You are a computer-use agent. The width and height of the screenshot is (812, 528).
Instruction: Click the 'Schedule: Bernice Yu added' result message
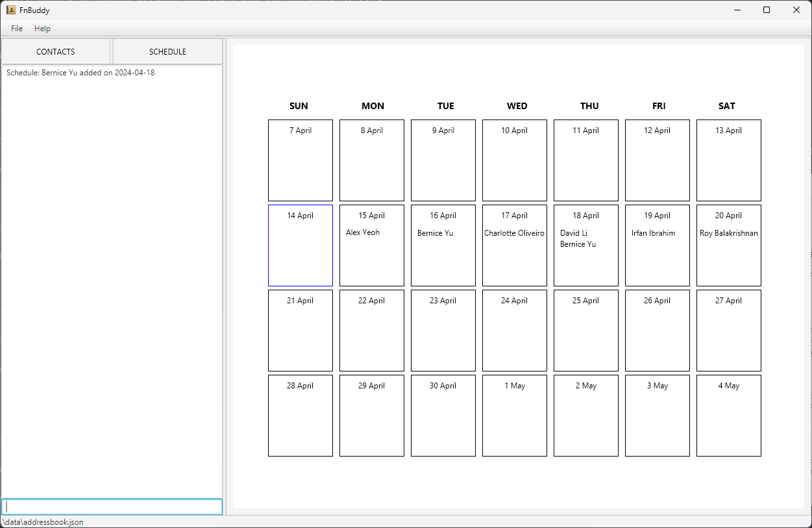click(80, 73)
